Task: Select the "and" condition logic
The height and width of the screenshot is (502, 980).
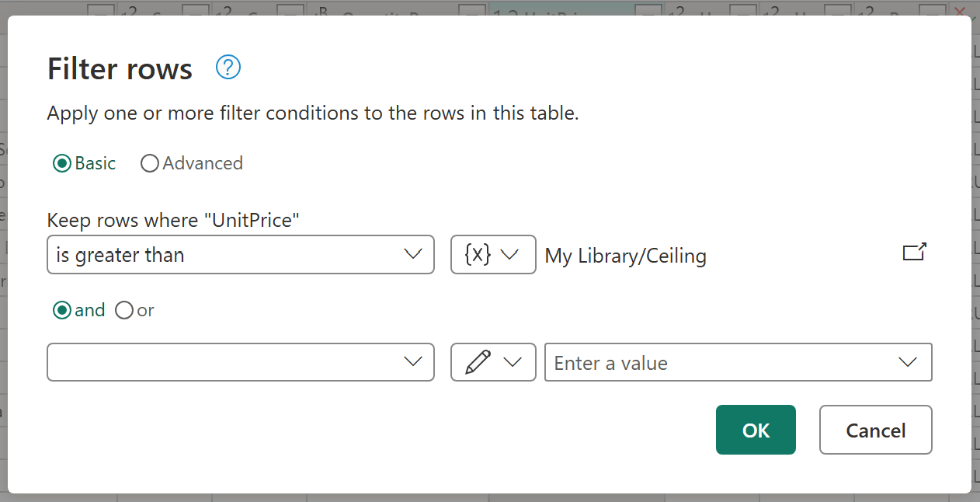Action: coord(61,310)
